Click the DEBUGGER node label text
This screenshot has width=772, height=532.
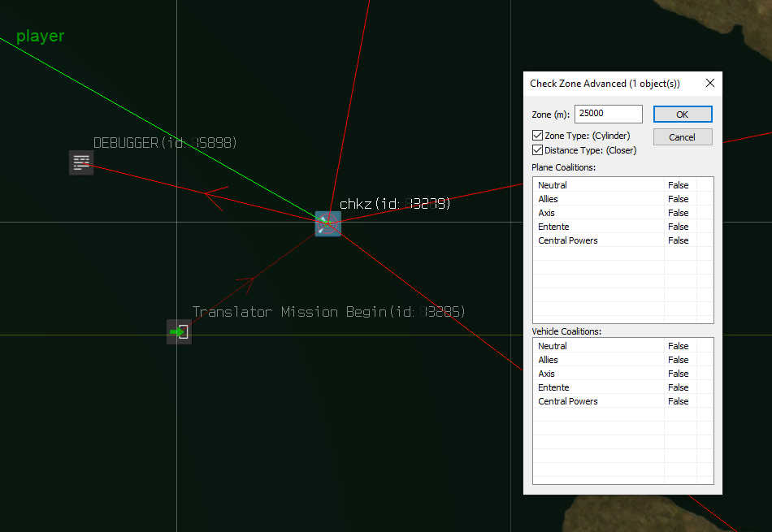pos(165,143)
